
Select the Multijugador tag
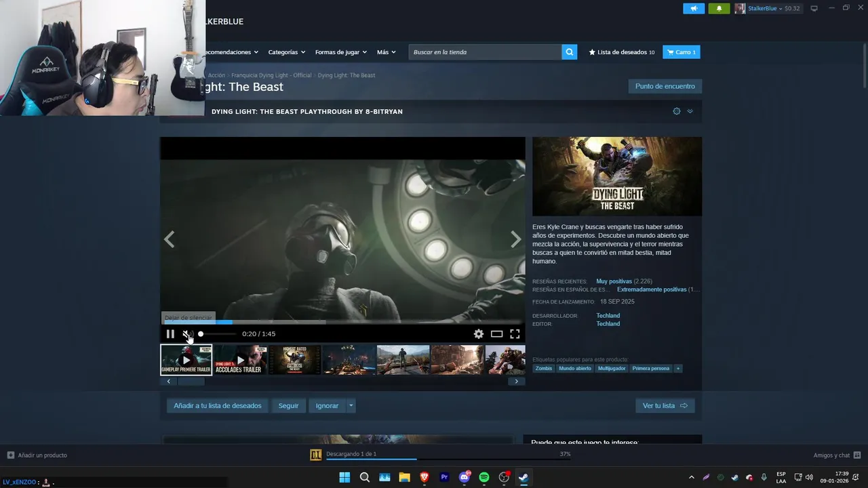pos(612,369)
